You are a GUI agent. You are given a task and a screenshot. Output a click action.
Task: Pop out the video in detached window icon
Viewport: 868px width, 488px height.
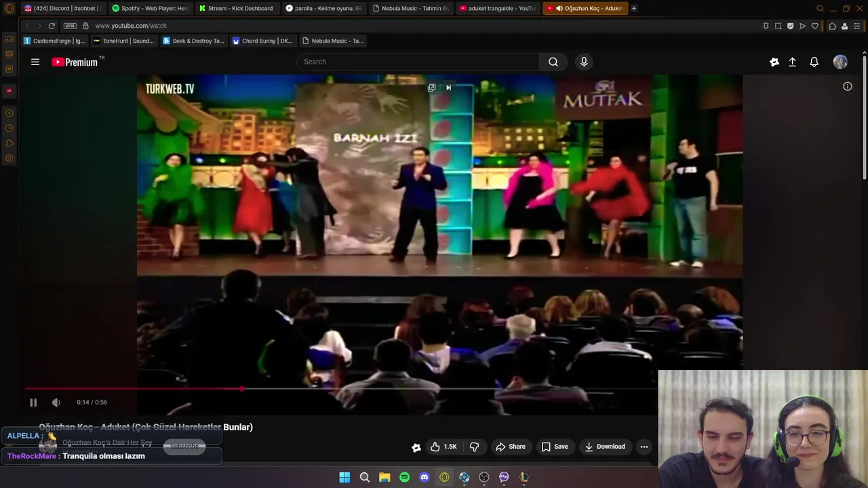(431, 87)
